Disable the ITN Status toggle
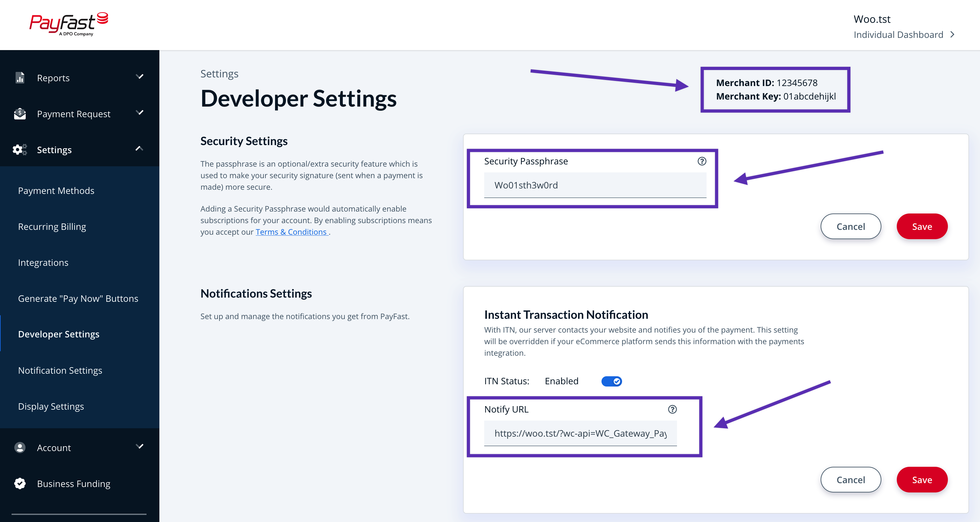 point(611,381)
